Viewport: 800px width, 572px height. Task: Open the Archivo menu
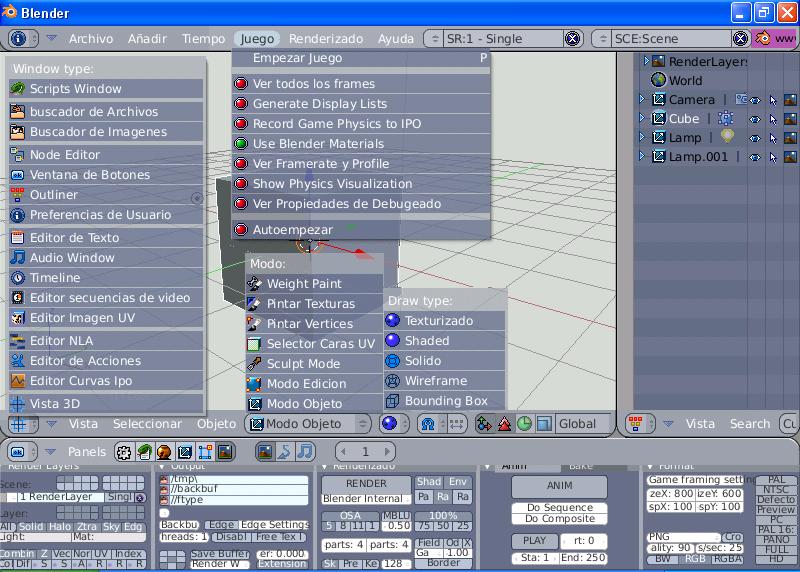pos(91,39)
